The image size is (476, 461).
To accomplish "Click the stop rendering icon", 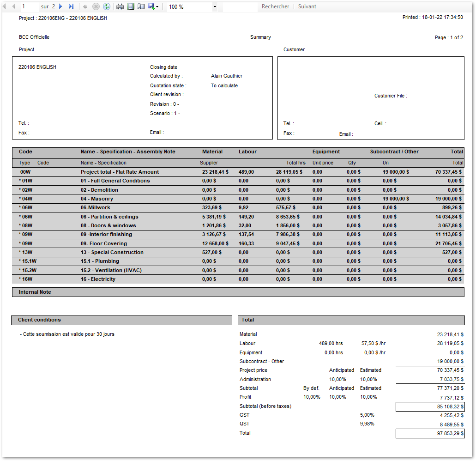I will click(x=96, y=6).
